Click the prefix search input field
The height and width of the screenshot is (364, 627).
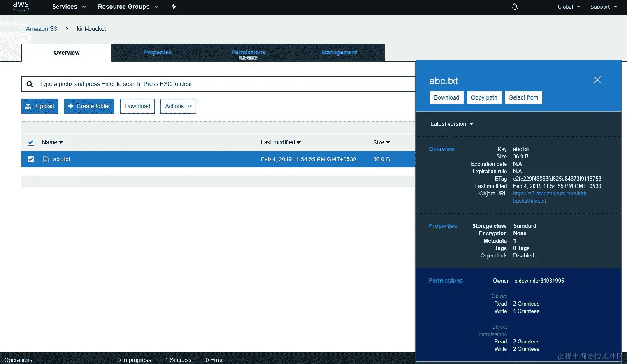click(x=218, y=84)
